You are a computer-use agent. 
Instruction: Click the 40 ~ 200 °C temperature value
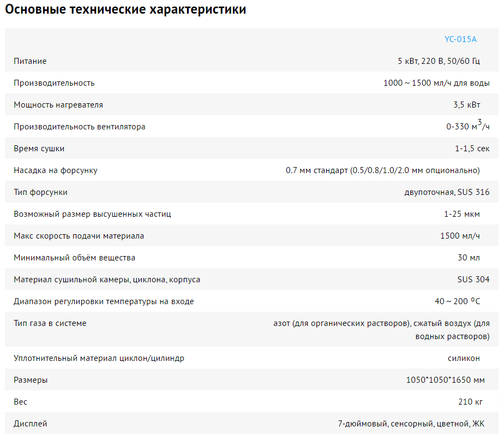[x=457, y=301]
